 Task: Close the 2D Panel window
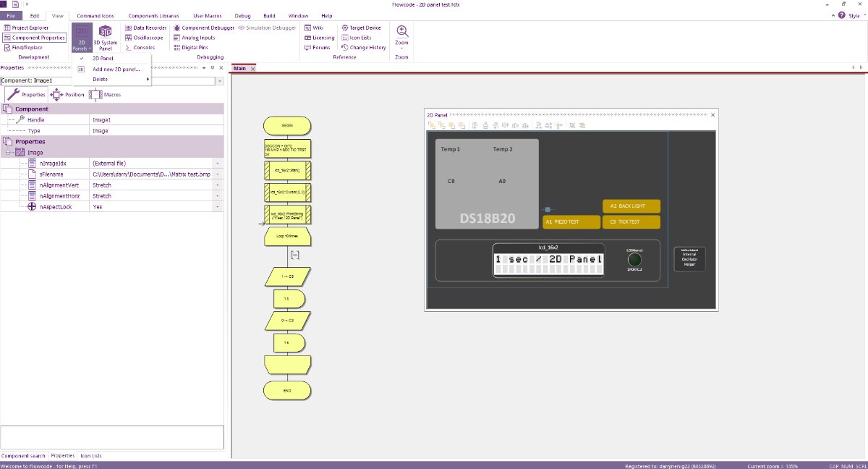712,114
